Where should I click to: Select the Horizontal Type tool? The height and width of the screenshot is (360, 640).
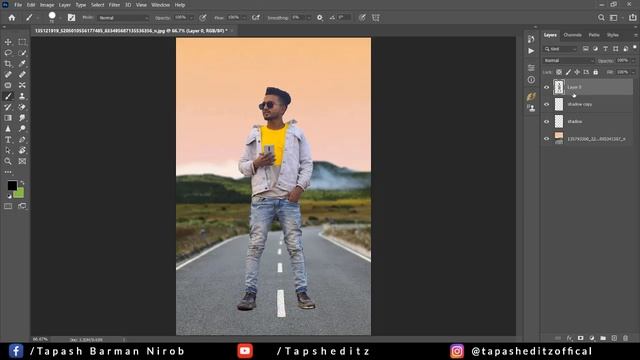(x=8, y=140)
